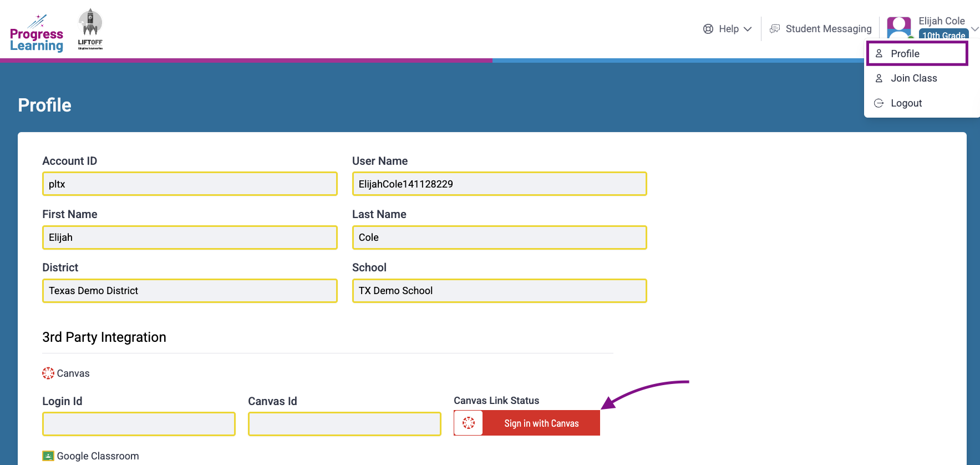Click the Profile person icon in menu
This screenshot has width=980, height=465.
click(879, 54)
